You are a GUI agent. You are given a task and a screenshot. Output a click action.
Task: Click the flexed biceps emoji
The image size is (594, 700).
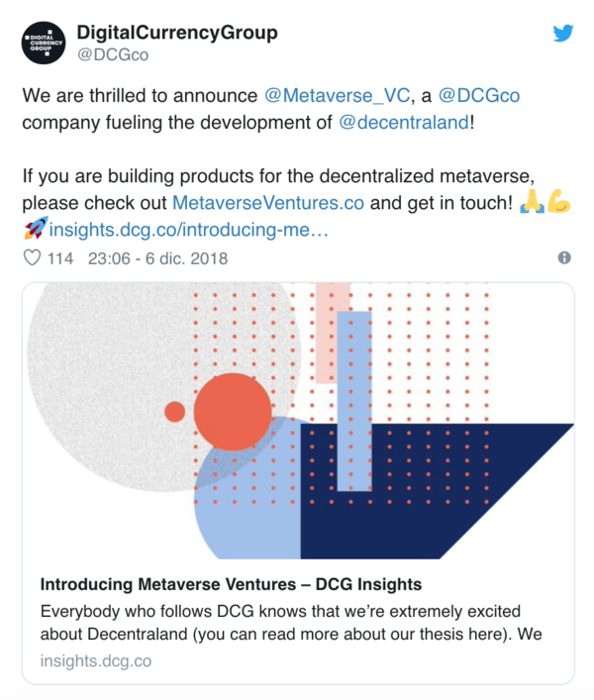pos(558,202)
